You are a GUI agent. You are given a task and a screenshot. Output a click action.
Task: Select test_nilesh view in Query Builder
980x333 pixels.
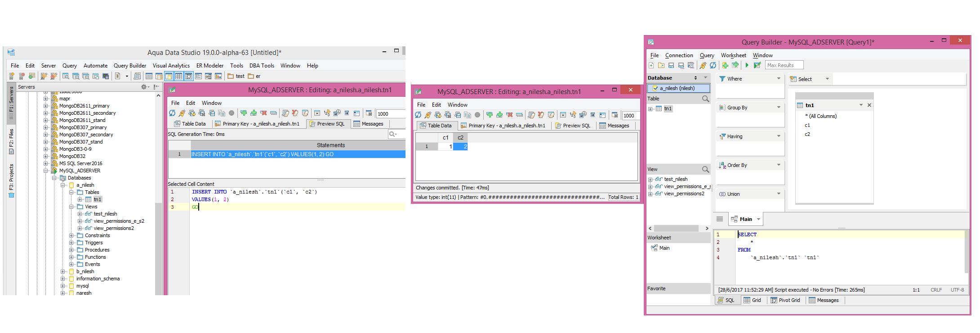click(x=676, y=179)
